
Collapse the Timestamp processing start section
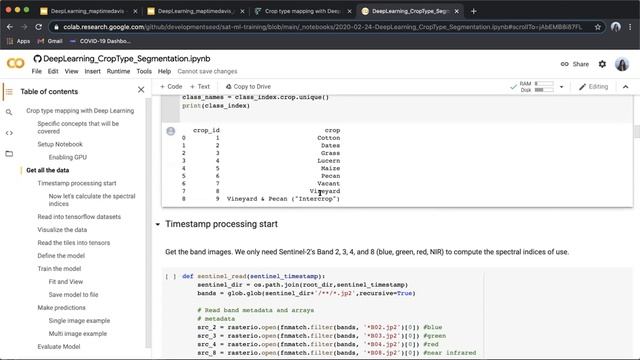point(158,224)
